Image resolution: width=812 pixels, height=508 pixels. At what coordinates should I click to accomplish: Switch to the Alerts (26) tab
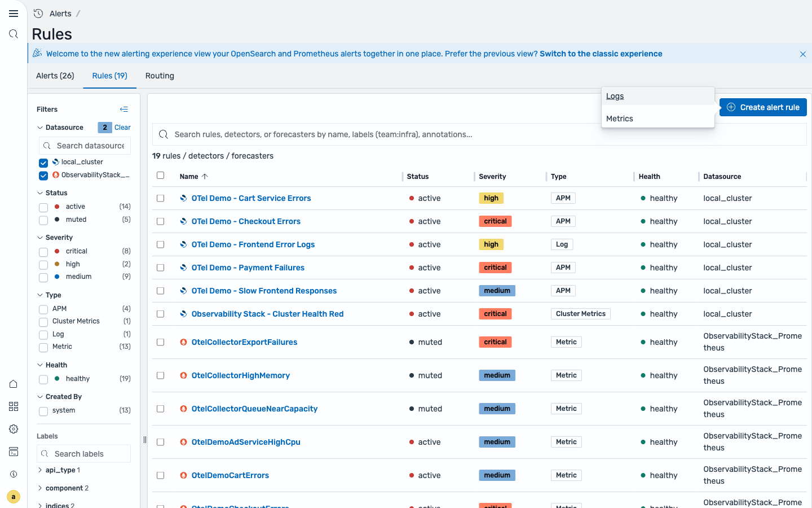coord(55,76)
